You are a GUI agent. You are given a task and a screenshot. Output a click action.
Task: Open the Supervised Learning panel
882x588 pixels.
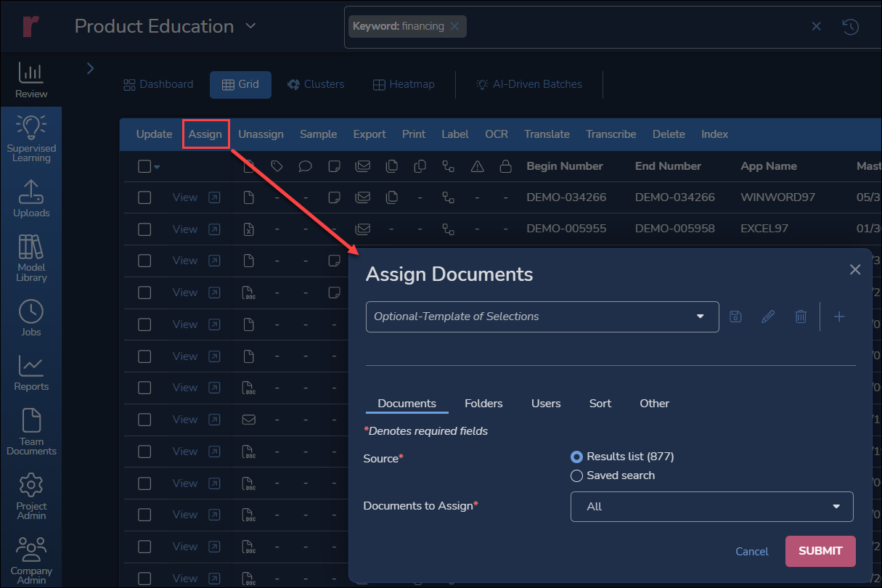pyautogui.click(x=30, y=137)
